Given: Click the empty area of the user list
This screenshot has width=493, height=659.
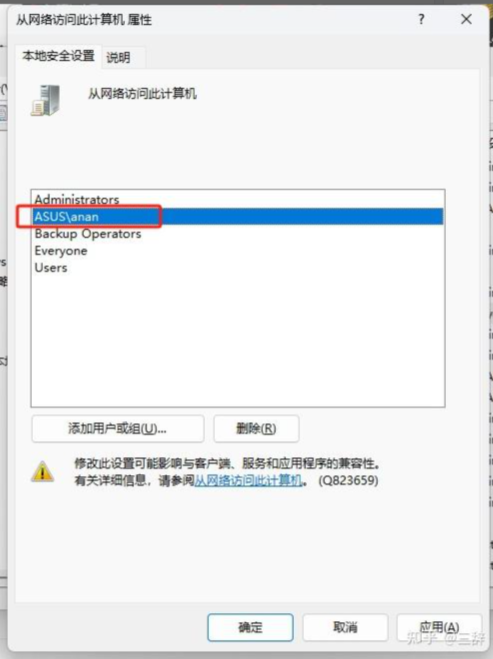Looking at the screenshot, I should (237, 340).
